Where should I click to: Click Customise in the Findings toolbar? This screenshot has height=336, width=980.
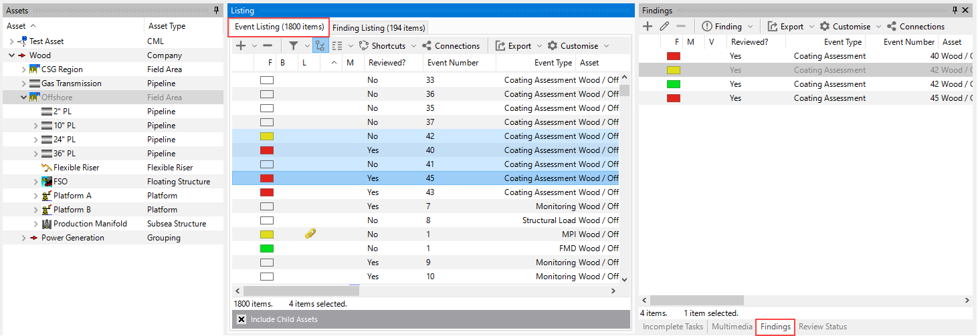(845, 27)
